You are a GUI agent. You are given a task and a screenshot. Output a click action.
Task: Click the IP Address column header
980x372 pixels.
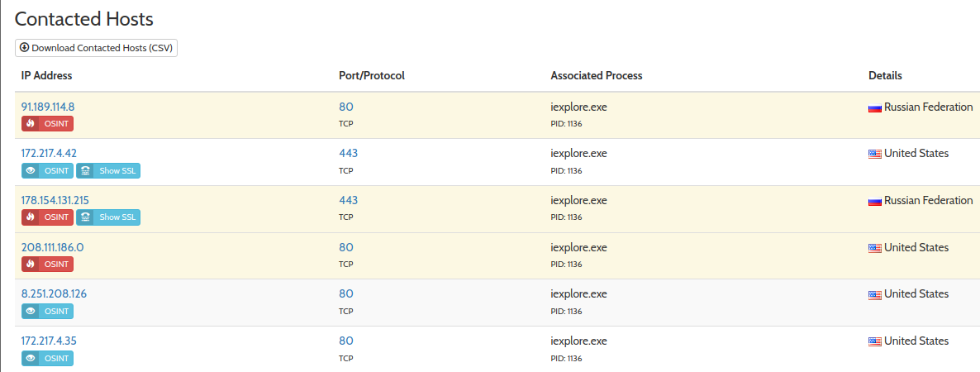46,75
